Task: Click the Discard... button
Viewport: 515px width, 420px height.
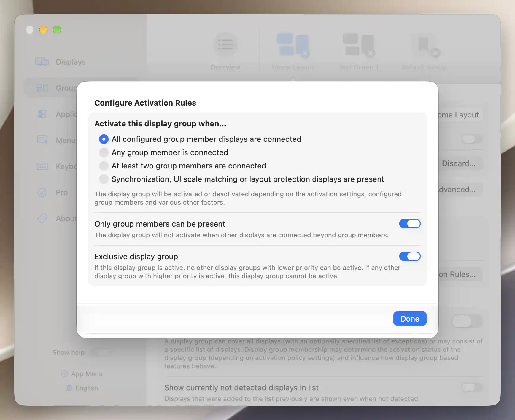Action: [x=460, y=163]
